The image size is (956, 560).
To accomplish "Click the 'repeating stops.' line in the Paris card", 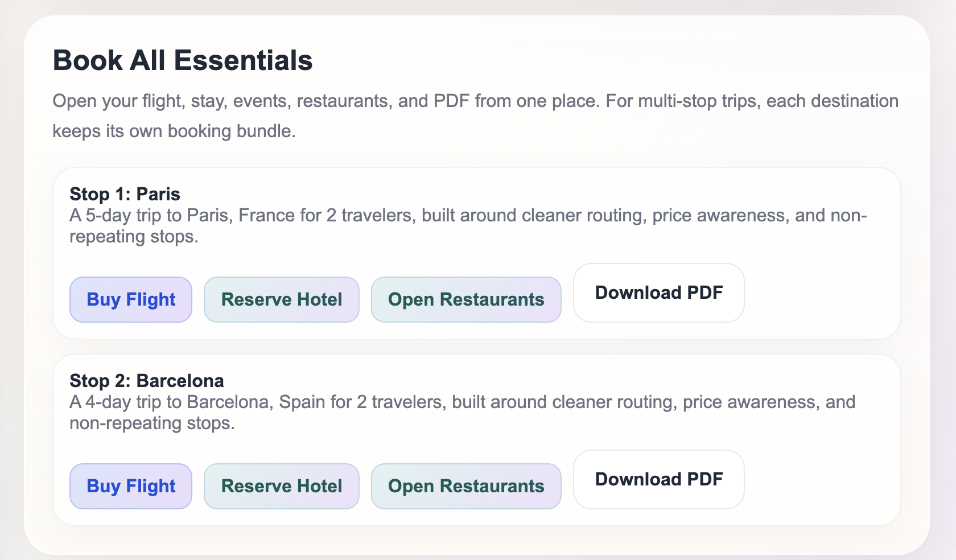I will coord(134,237).
